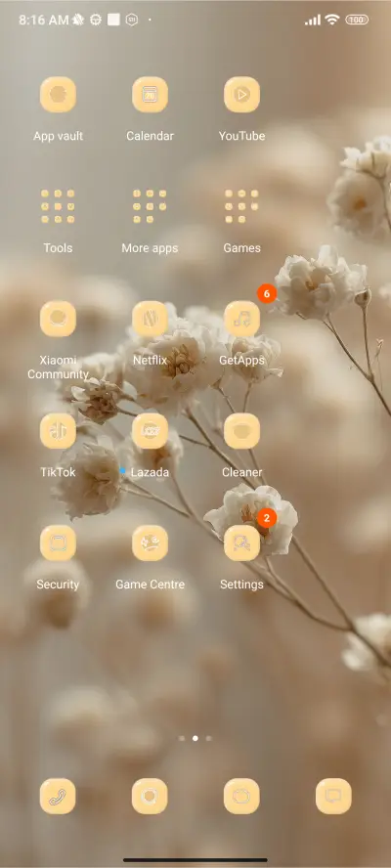Open the Security app
The width and height of the screenshot is (391, 868).
pos(58,543)
